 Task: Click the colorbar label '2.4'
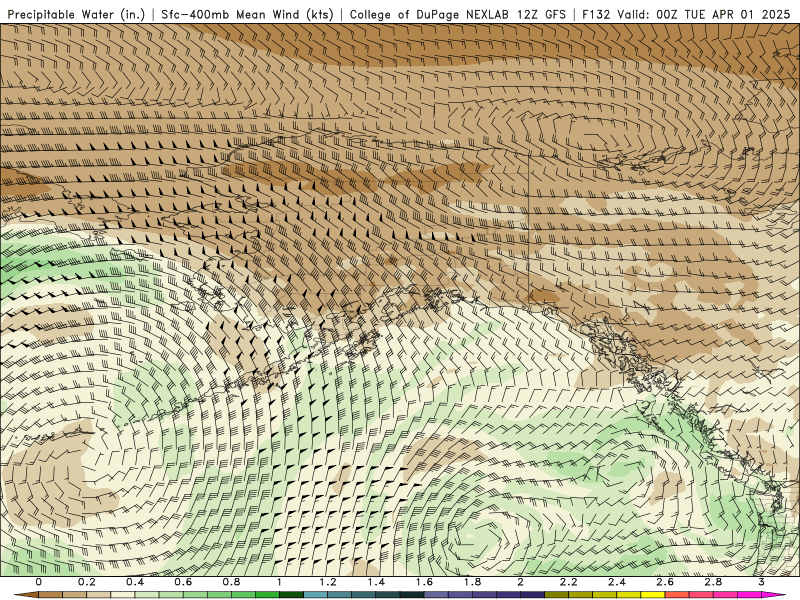tap(617, 582)
